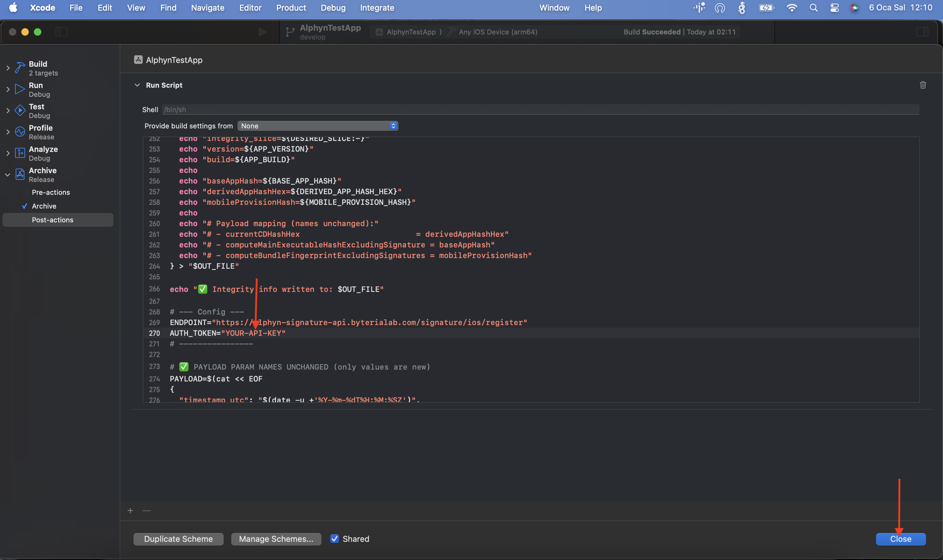Open the Integrate menu

tap(377, 8)
